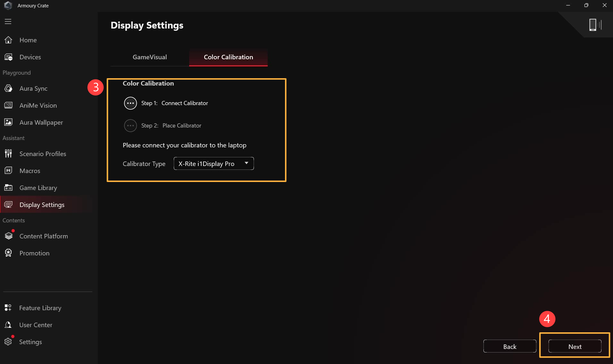The image size is (613, 364).
Task: Select the Color Calibration tab
Action: [228, 57]
